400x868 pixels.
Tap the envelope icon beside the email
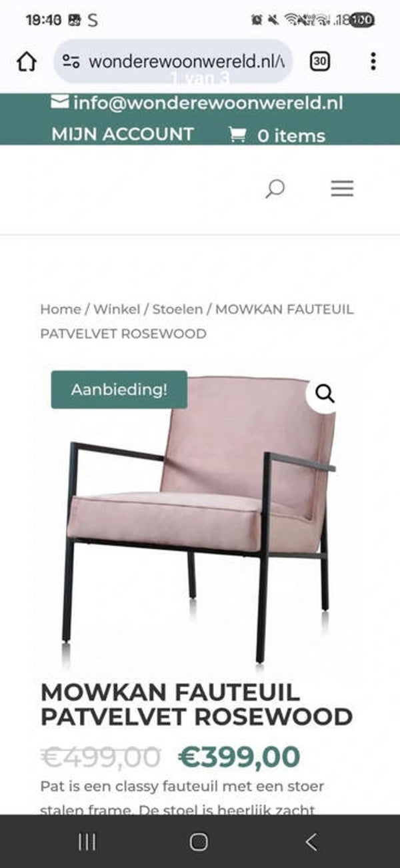point(60,102)
